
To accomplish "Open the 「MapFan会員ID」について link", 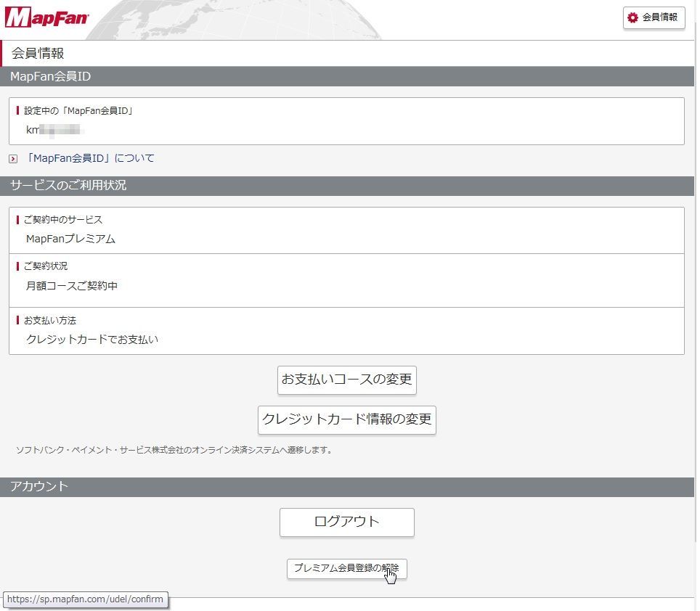I will point(90,158).
